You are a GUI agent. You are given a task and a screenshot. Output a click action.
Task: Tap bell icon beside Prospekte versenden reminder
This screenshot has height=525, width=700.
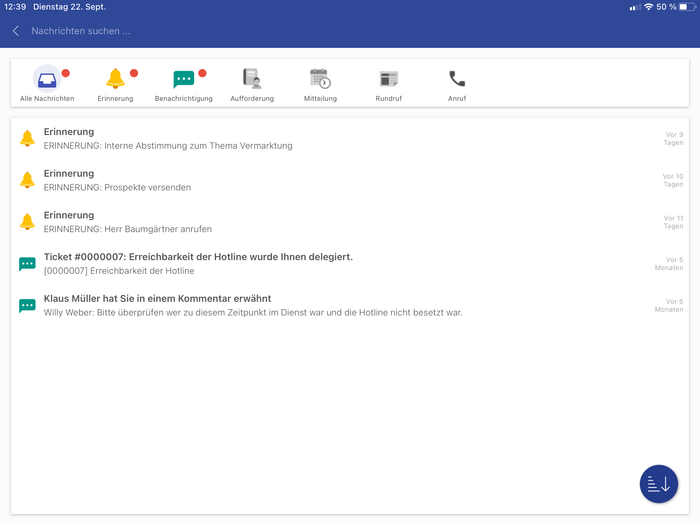coord(27,180)
